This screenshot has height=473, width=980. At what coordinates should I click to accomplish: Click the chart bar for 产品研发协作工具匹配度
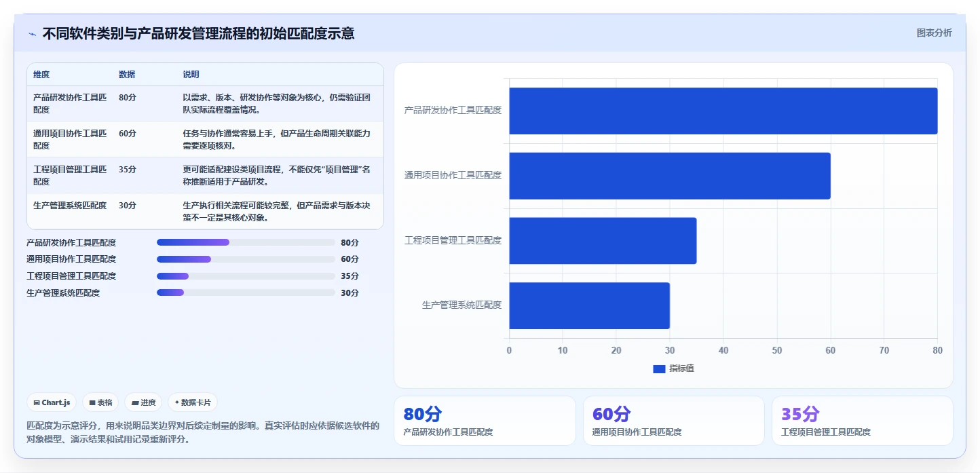tap(723, 111)
